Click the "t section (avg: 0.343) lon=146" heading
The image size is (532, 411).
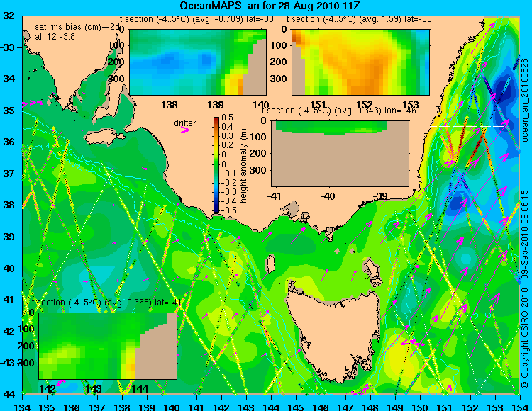click(x=338, y=111)
